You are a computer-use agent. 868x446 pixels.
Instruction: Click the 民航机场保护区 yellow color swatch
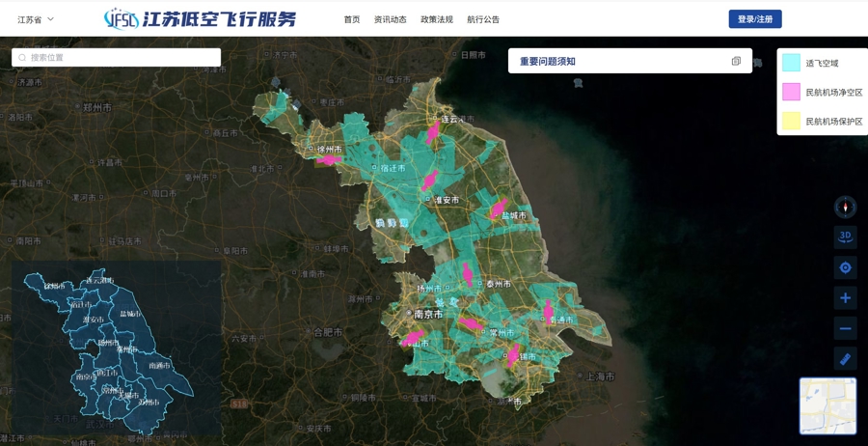(x=791, y=121)
